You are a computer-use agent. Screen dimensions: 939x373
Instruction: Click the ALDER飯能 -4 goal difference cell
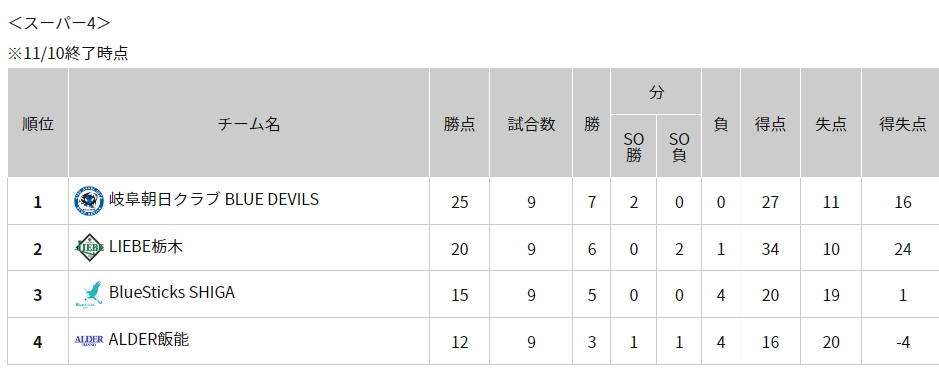[902, 342]
